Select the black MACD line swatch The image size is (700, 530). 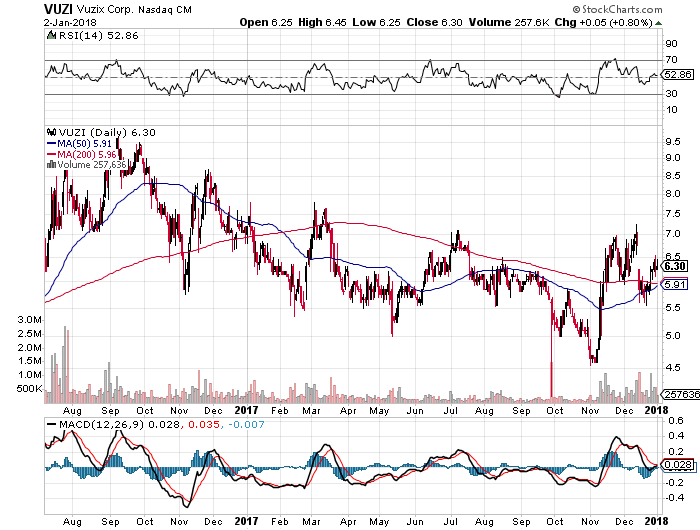51,424
